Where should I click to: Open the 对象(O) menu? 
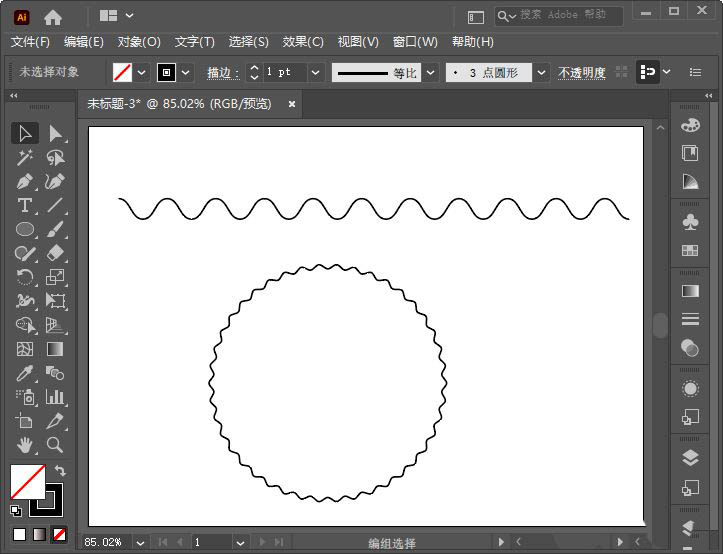click(x=139, y=42)
